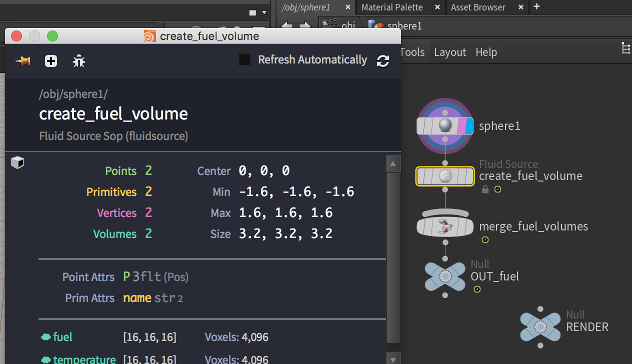Click the bug-shaped debug icon in the info window
The image size is (632, 364).
pyautogui.click(x=79, y=61)
